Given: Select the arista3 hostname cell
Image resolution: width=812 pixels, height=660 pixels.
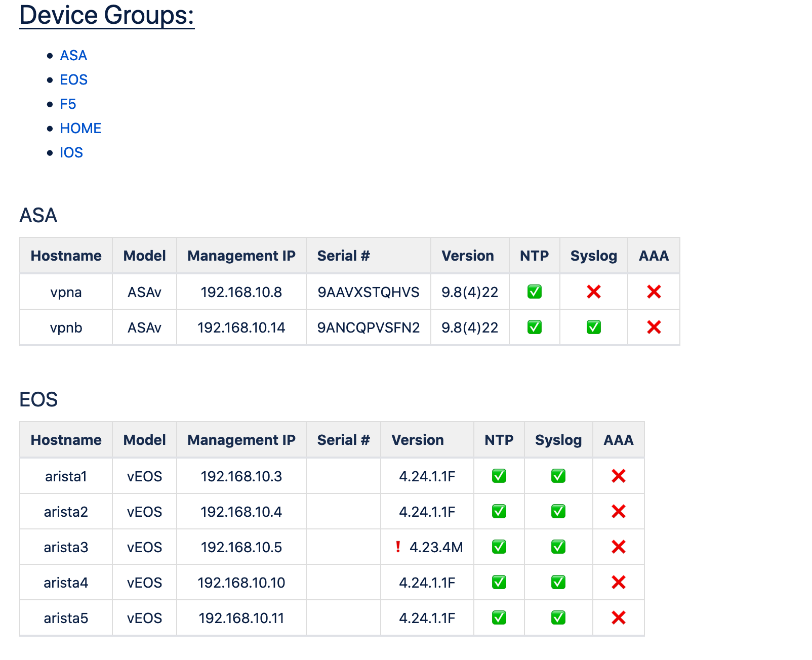Looking at the screenshot, I should click(66, 547).
